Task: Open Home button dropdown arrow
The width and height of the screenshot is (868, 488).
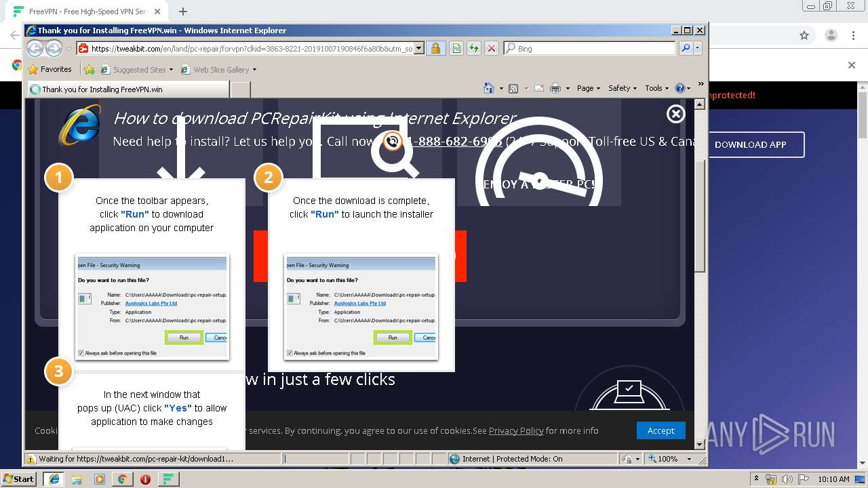Action: click(x=501, y=89)
